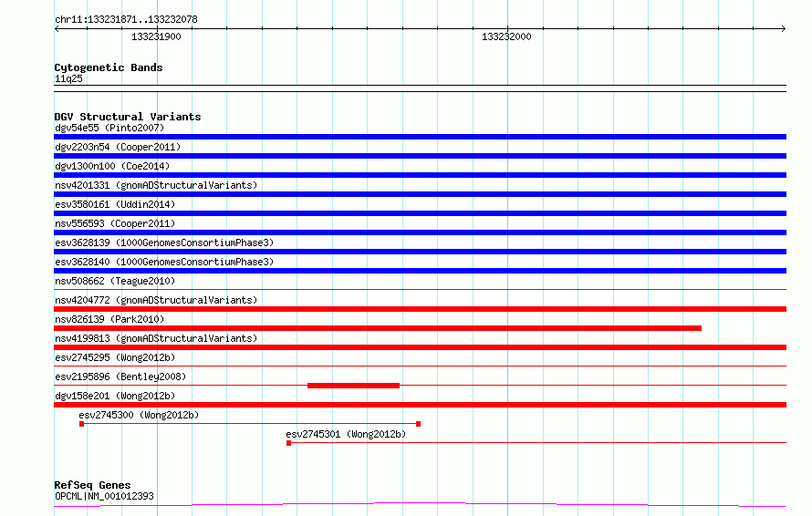Viewport: 812px width, 516px height.
Task: Click nsv4201331 (gnomADStructuralVariants) label
Action: [156, 185]
